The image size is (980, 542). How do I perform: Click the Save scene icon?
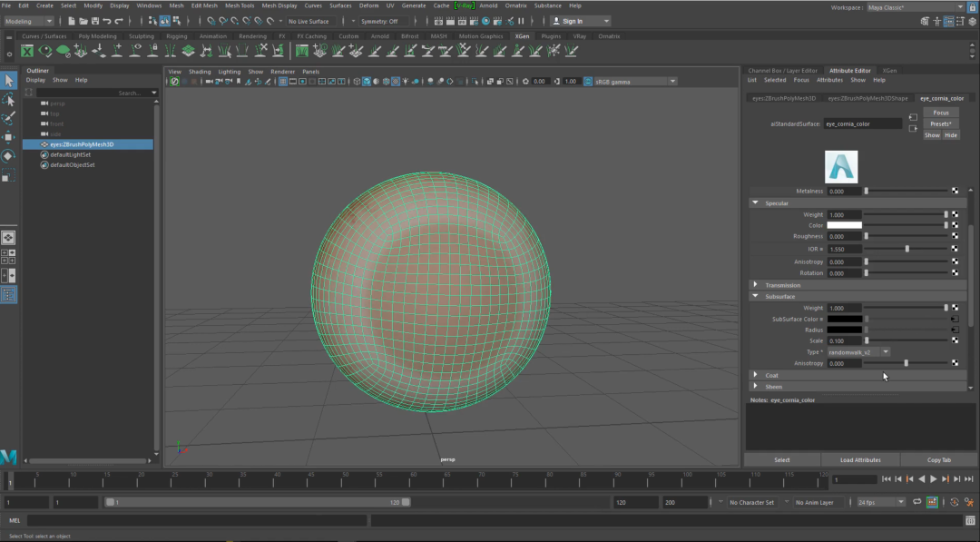tap(95, 21)
